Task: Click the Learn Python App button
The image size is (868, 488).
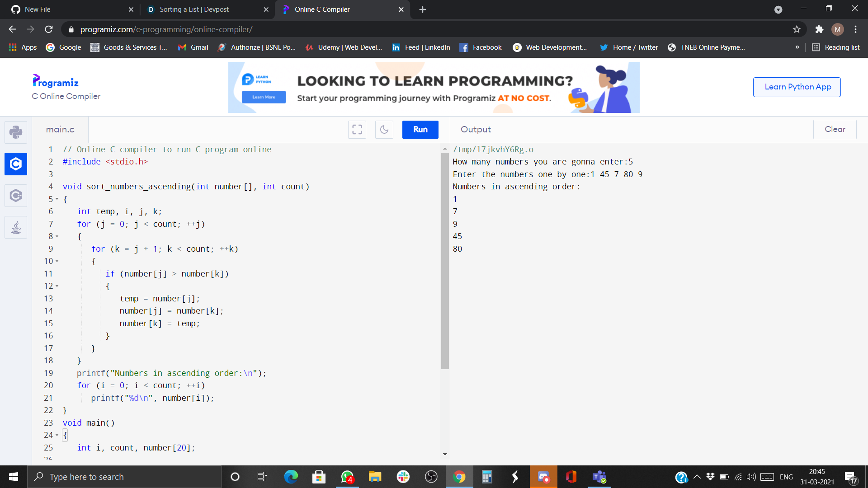Action: click(797, 87)
